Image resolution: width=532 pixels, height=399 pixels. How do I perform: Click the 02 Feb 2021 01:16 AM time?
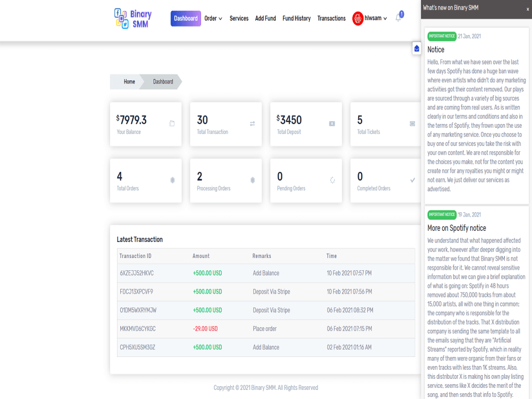349,347
